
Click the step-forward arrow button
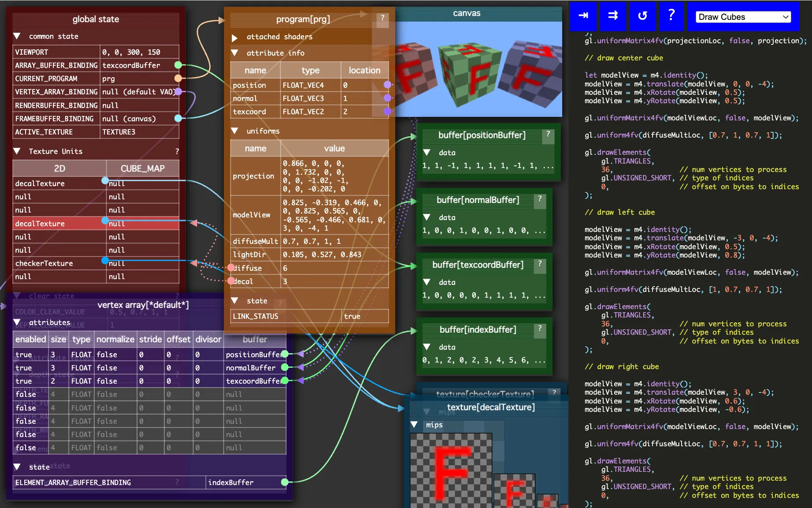click(x=583, y=16)
